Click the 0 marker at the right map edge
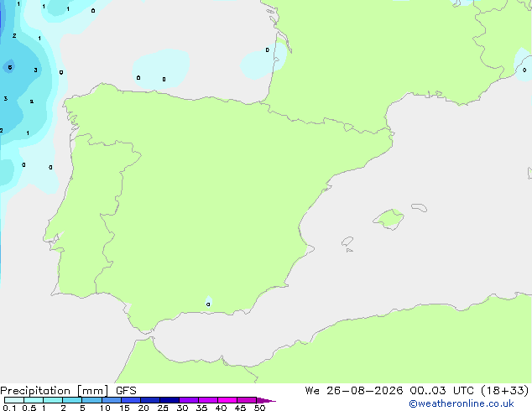 click(x=524, y=70)
